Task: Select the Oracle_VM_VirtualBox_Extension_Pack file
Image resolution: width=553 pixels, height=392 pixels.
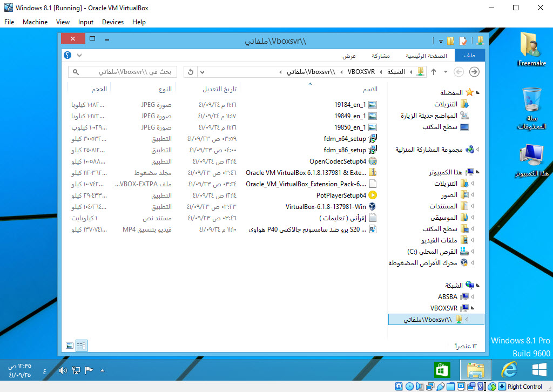Action: (x=312, y=184)
